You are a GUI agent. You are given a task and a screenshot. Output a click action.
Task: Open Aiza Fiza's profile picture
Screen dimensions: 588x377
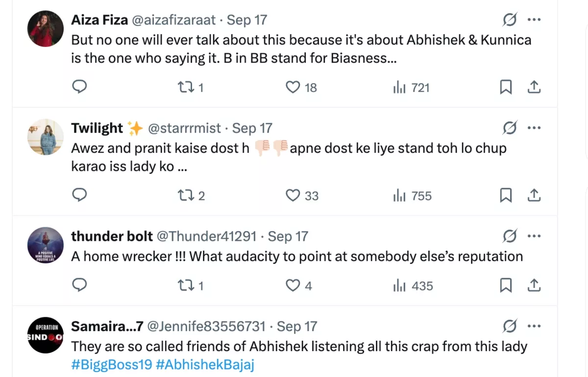pyautogui.click(x=45, y=29)
